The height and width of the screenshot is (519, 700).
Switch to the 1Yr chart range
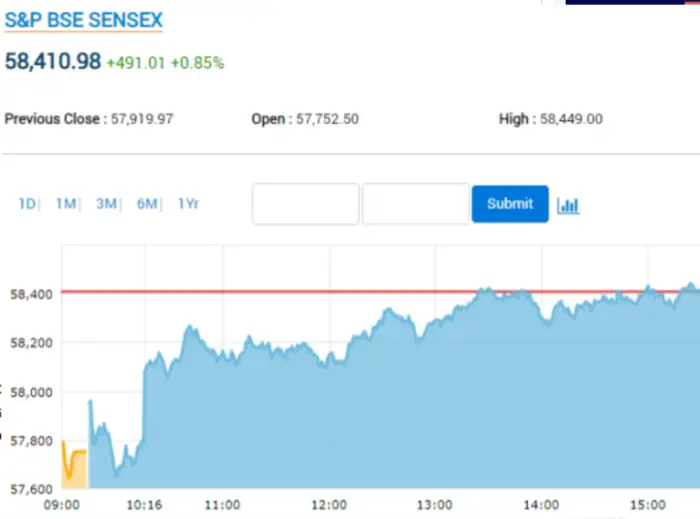pyautogui.click(x=188, y=204)
